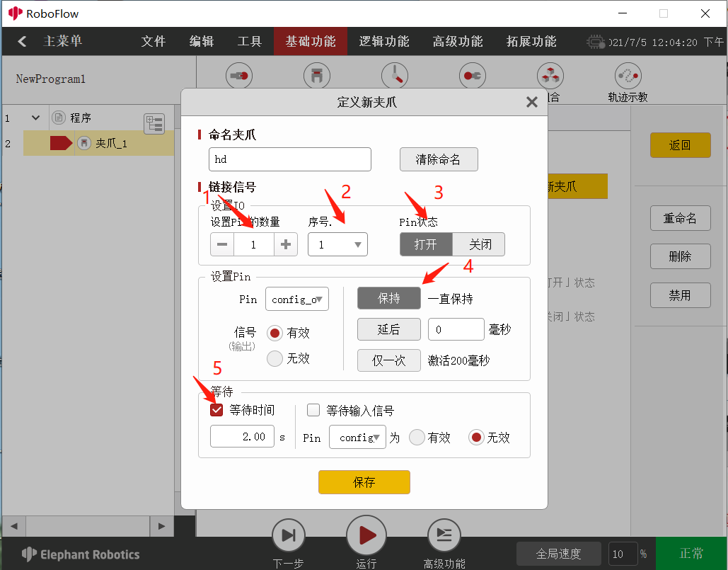Switch to the 基础功能 tab
728x570 pixels.
(x=311, y=41)
